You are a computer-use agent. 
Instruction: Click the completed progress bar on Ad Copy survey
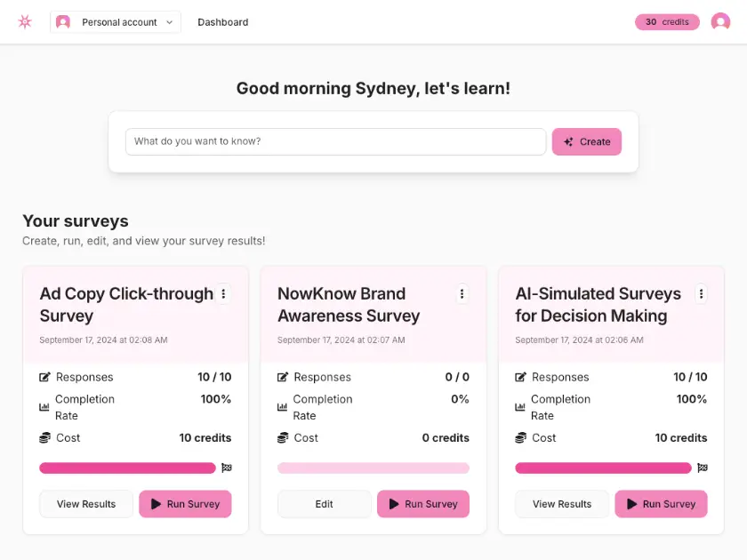tap(126, 468)
